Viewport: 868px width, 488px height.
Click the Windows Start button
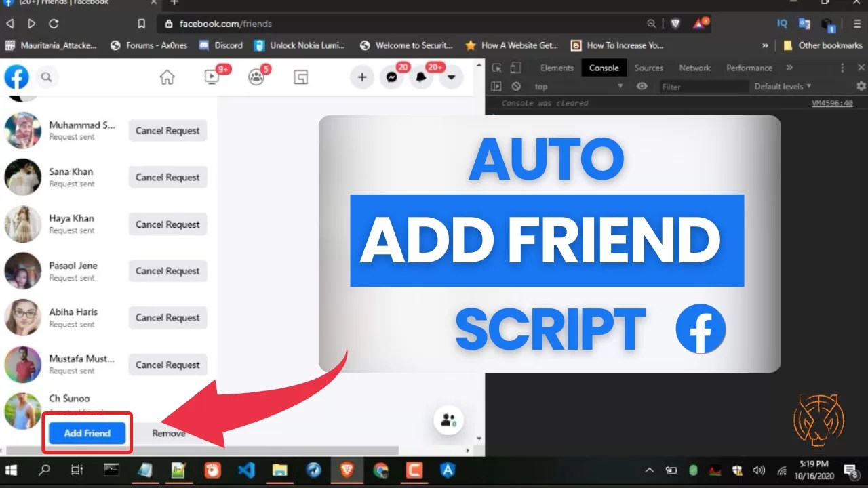(11, 470)
